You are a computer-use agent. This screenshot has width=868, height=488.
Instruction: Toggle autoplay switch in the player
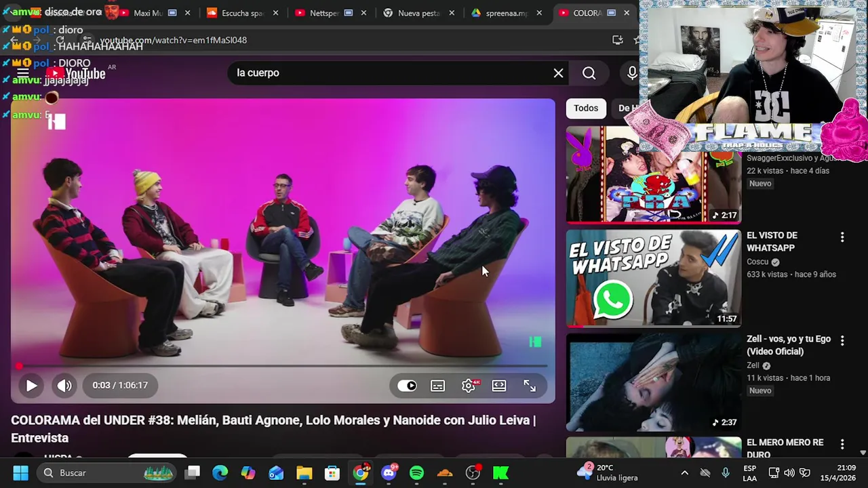point(407,385)
